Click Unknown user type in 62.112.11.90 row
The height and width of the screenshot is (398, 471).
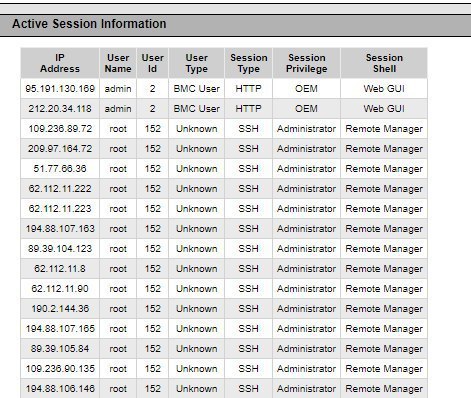pos(197,289)
